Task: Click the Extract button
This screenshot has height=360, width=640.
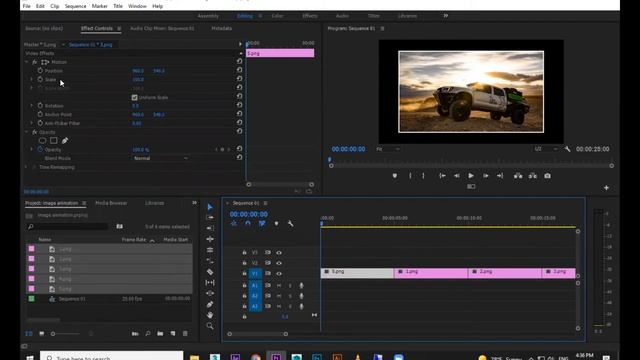Action: tap(533, 176)
